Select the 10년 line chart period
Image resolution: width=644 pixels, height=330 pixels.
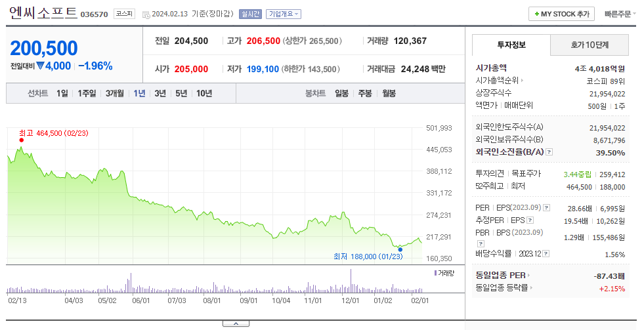tap(204, 94)
